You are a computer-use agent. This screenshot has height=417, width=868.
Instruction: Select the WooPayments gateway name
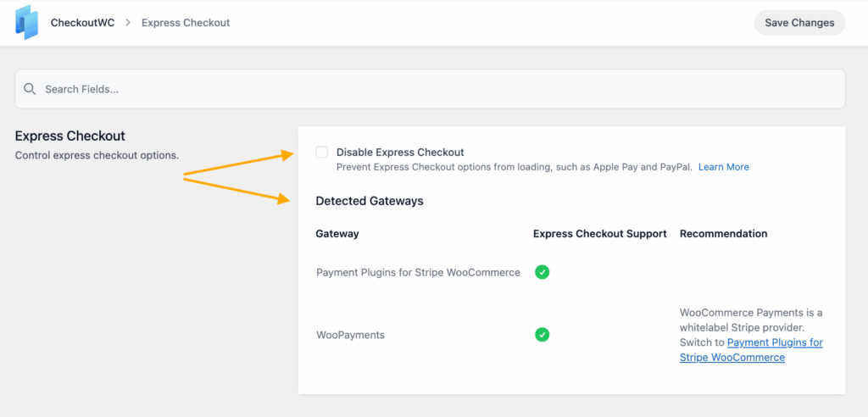[x=350, y=335]
